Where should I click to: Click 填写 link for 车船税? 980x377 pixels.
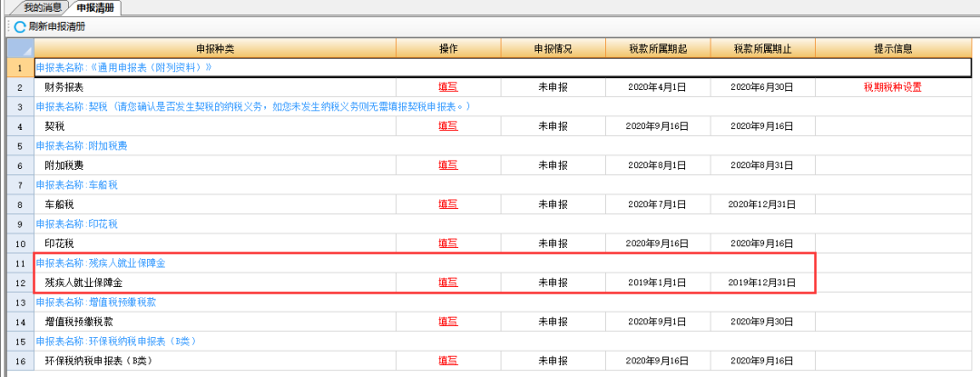point(448,203)
